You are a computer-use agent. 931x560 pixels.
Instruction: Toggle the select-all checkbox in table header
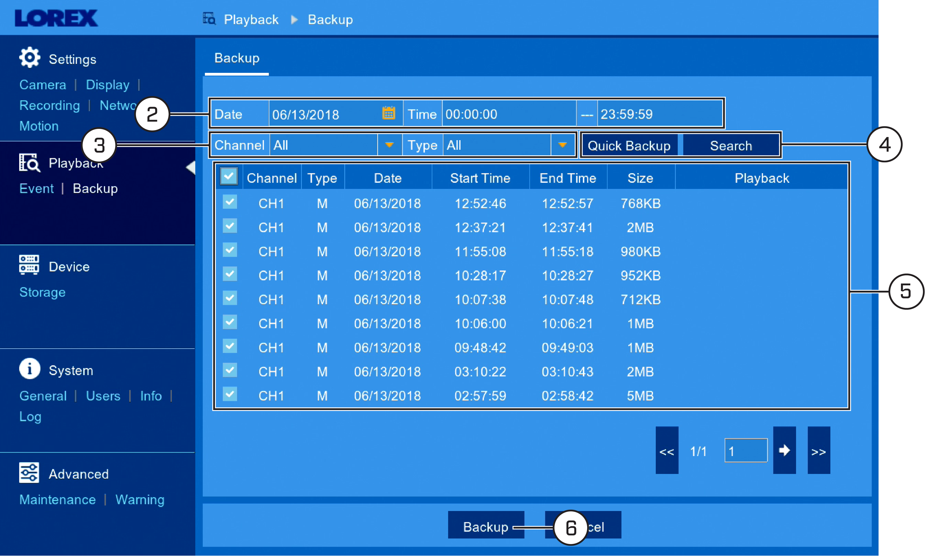pyautogui.click(x=229, y=176)
